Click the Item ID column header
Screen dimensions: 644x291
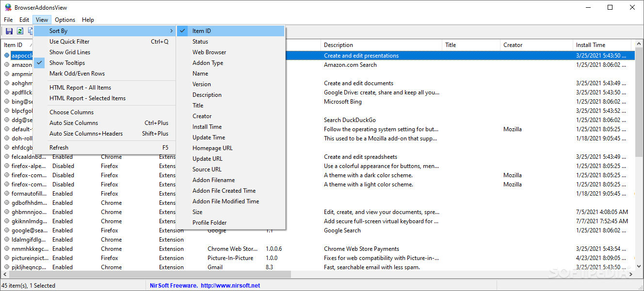click(x=17, y=45)
